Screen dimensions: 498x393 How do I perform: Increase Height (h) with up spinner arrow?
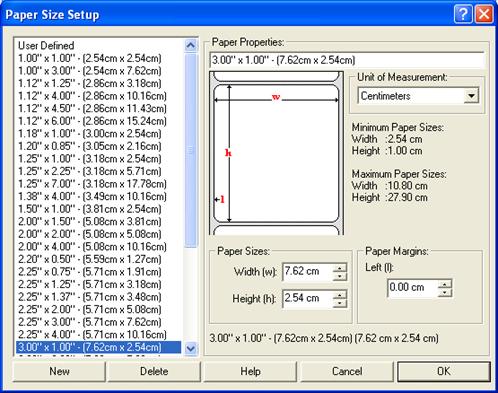tap(340, 295)
